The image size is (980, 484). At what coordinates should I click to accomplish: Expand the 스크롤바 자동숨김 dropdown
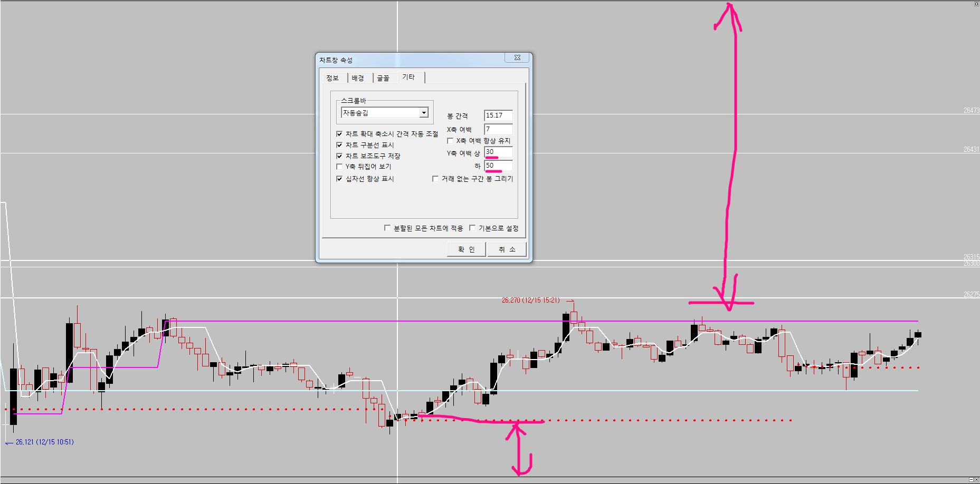coord(423,113)
